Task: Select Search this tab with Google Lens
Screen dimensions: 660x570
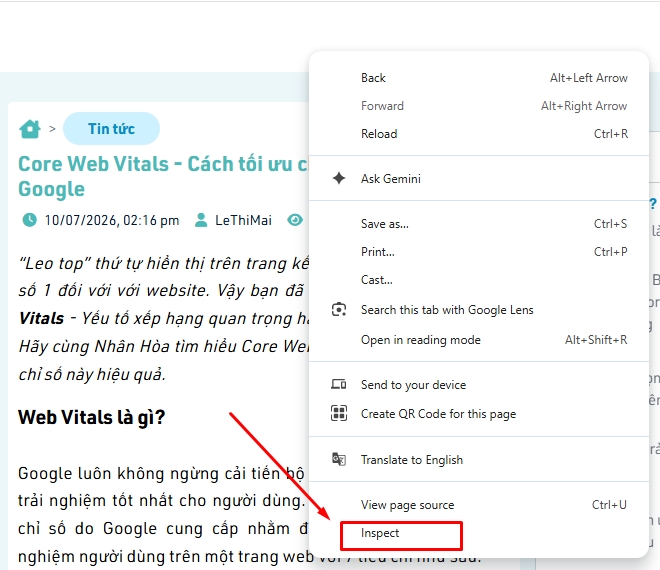Action: [479, 310]
